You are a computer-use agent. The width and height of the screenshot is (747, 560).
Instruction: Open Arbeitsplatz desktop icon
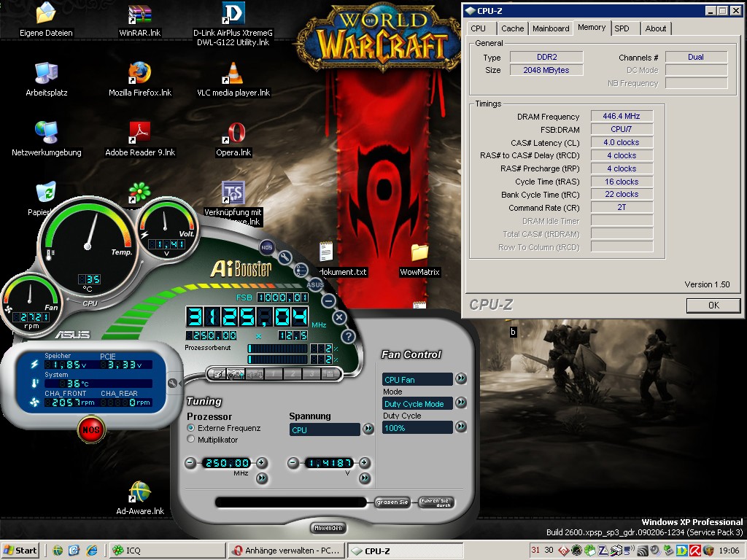coord(47,79)
